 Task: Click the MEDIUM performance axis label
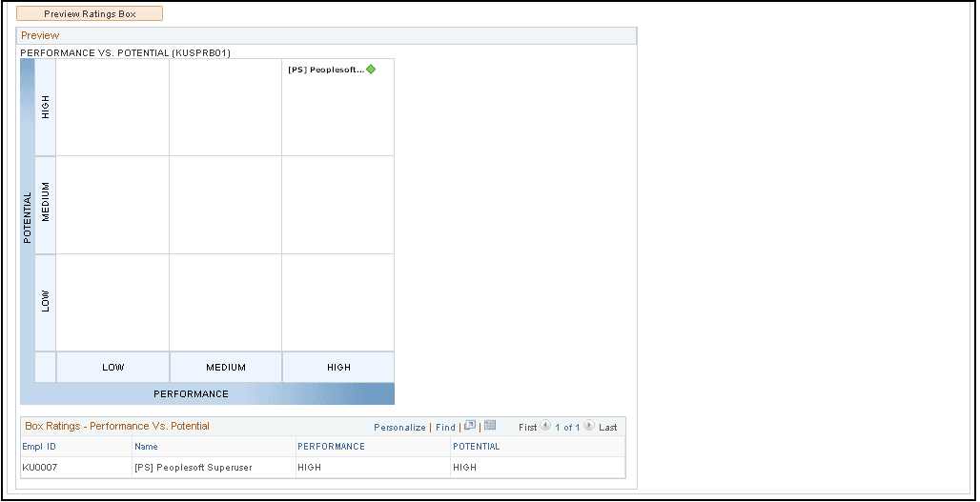[226, 368]
